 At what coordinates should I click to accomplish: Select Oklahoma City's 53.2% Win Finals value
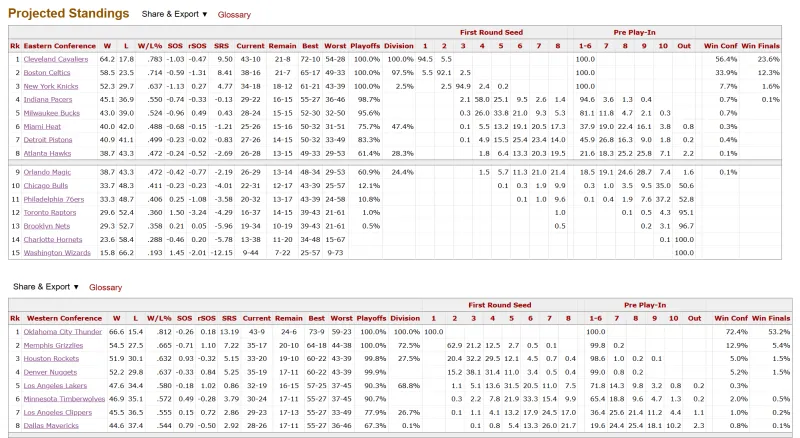pos(779,332)
